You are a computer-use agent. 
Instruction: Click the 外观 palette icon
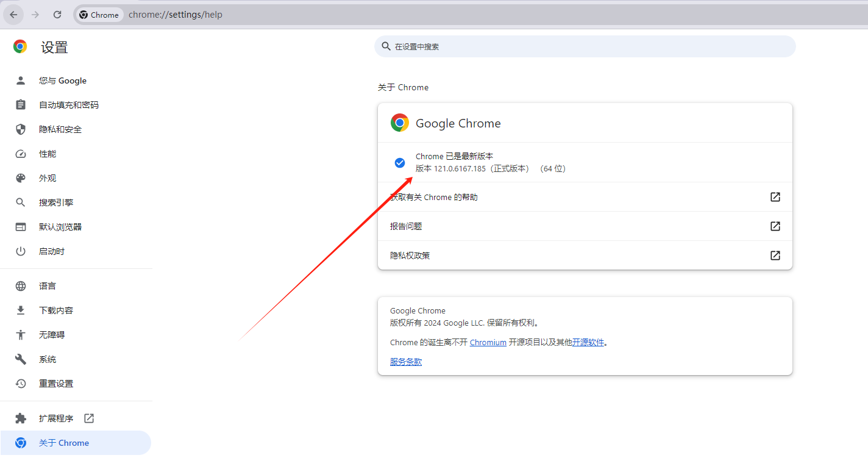pos(21,178)
